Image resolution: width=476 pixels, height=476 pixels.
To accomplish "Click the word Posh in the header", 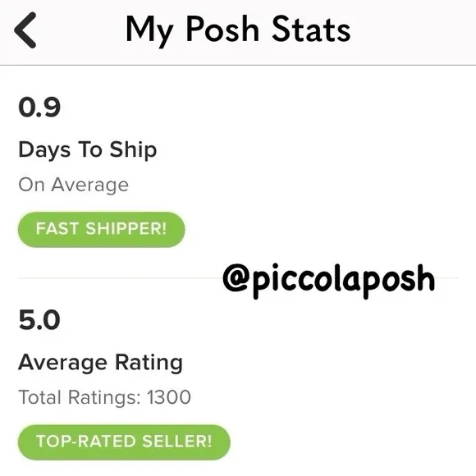I will point(222,29).
